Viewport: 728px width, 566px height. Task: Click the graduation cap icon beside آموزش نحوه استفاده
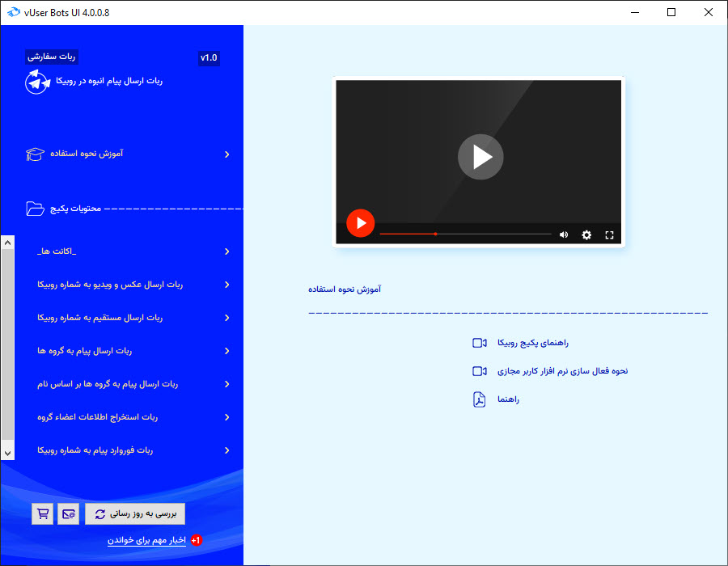point(35,154)
